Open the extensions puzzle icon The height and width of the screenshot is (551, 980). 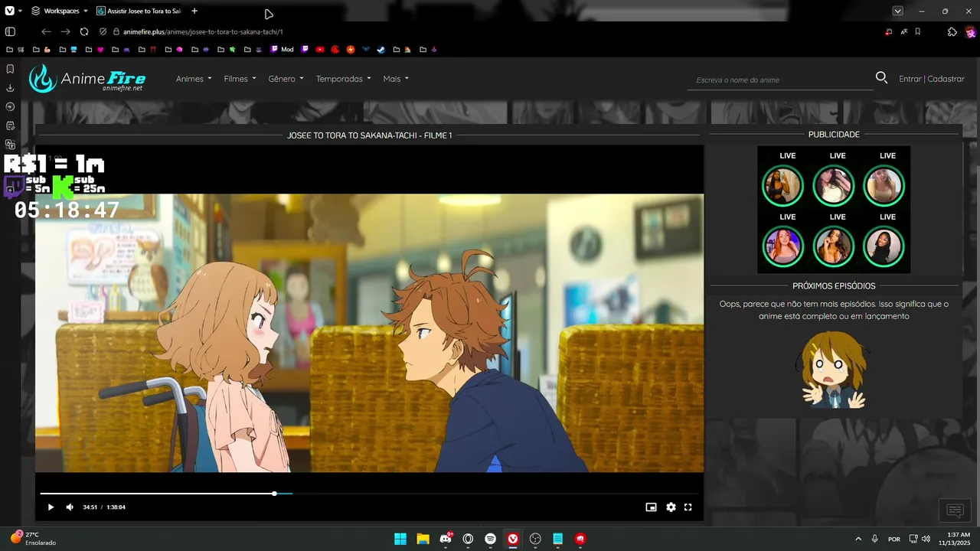pyautogui.click(x=952, y=31)
